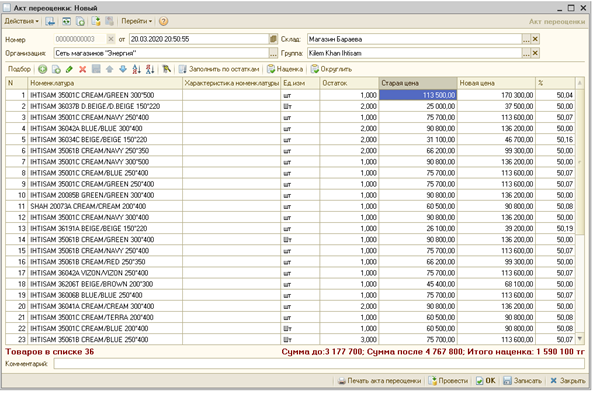The image size is (593, 393).
Task: Clear the Группа field with X
Action: pyautogui.click(x=535, y=53)
